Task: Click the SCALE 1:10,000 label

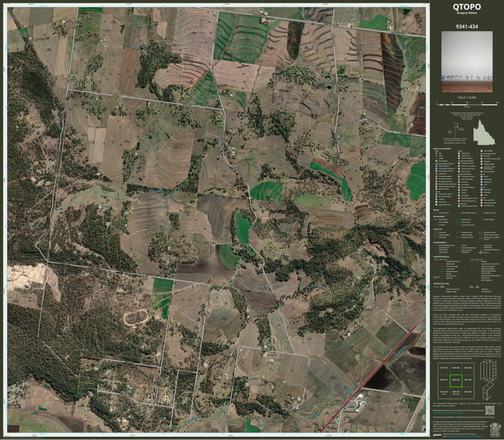Action: point(467,98)
